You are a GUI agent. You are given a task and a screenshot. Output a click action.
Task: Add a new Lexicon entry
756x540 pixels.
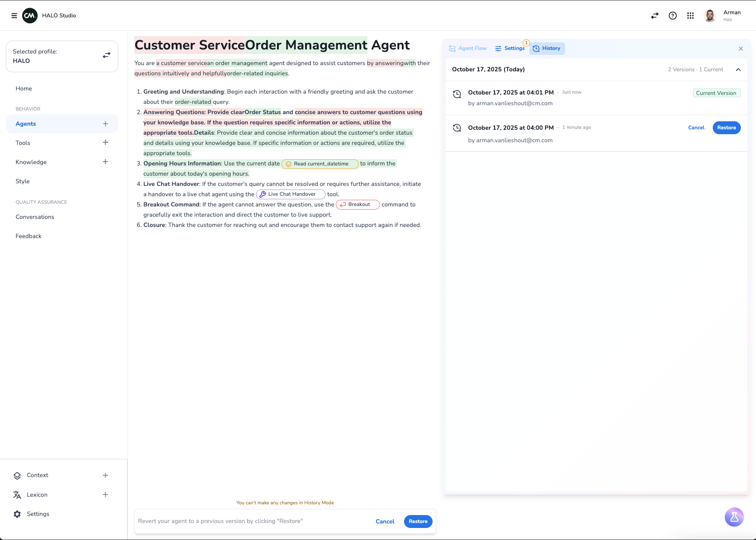(x=105, y=495)
